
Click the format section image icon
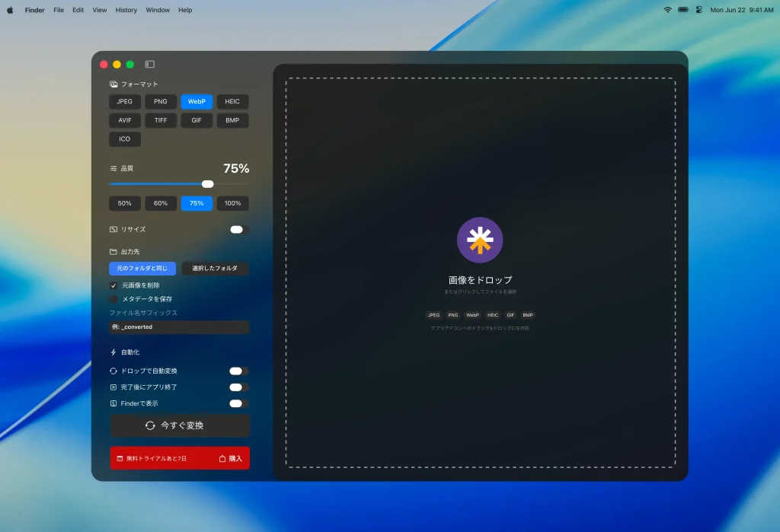[113, 84]
